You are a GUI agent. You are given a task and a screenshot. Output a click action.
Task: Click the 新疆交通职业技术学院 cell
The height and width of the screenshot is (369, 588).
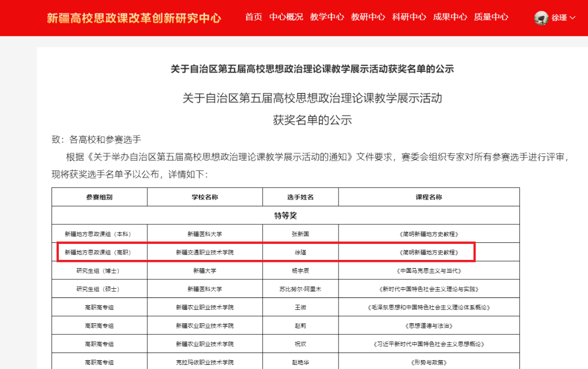click(x=205, y=253)
